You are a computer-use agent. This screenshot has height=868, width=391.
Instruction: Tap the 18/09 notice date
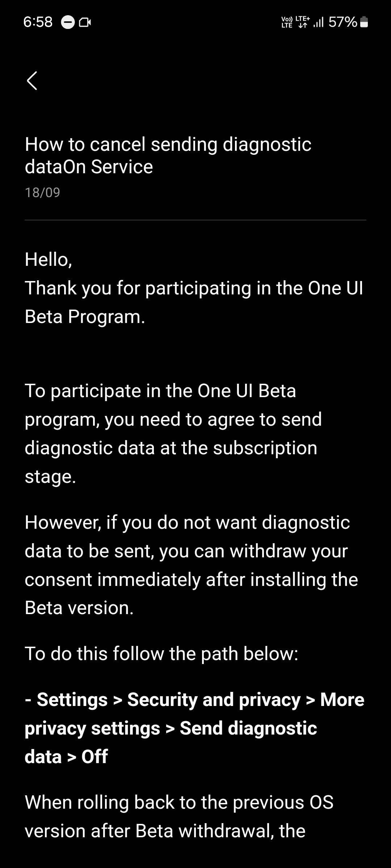pos(42,192)
